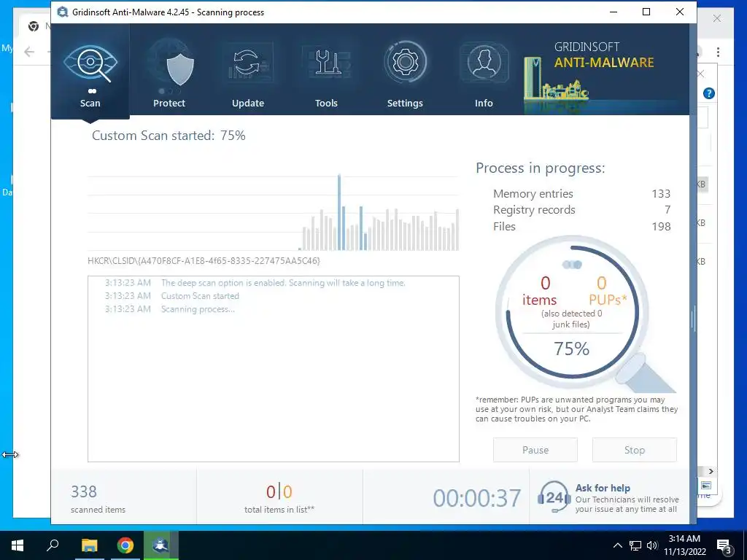The height and width of the screenshot is (560, 747).
Task: Click the 24 headset support icon
Action: 554,497
